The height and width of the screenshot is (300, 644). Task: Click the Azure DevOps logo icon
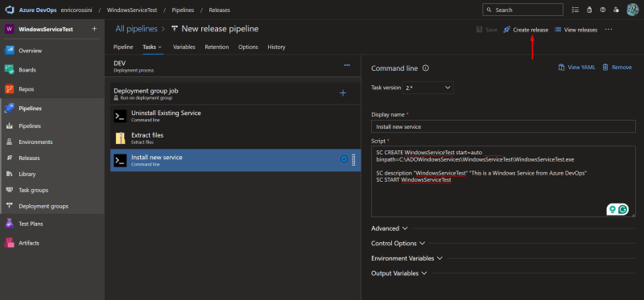10,10
